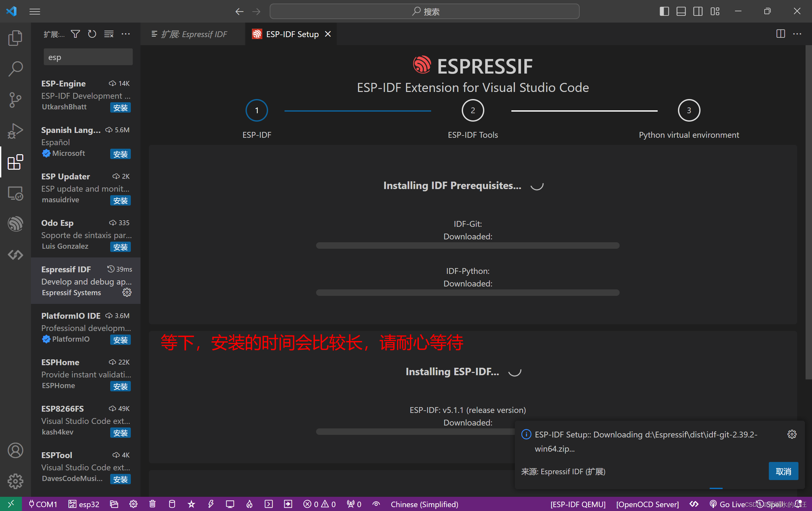812x511 pixels.
Task: Open filter options for extension search
Action: click(75, 34)
